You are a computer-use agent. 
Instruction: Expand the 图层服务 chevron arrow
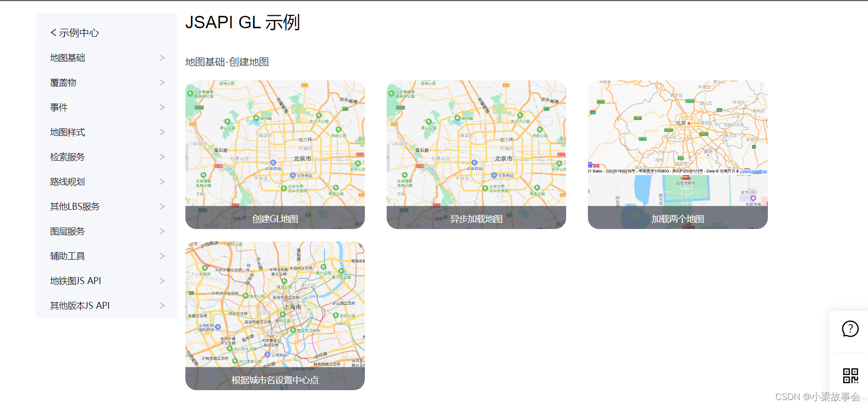[162, 232]
